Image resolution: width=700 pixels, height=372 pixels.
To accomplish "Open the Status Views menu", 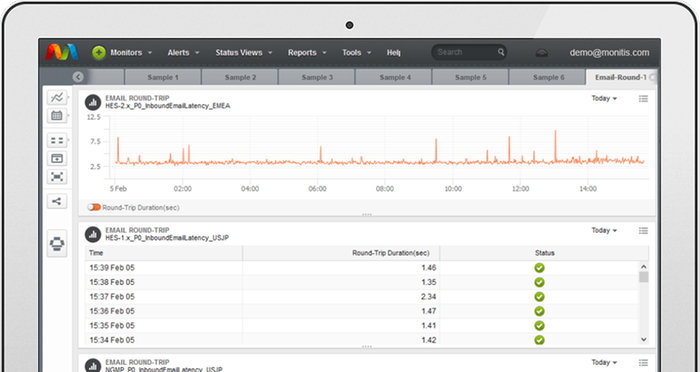I will [x=243, y=53].
